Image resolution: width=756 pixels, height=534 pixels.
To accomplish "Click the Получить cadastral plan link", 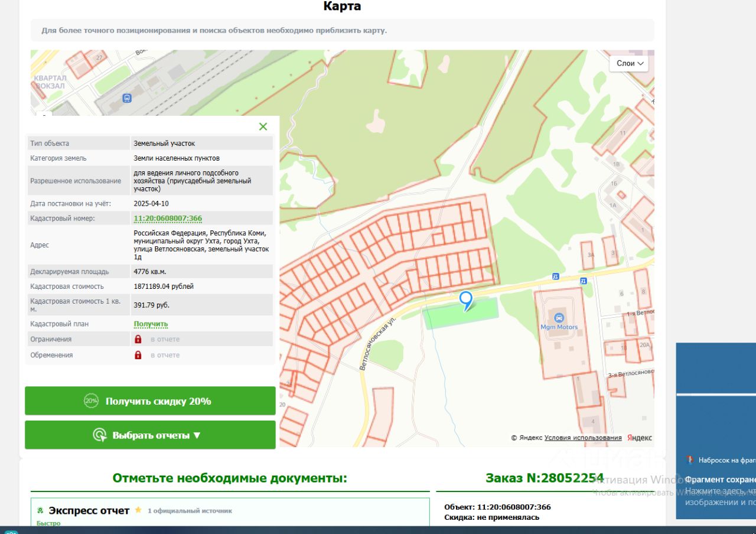I will point(151,324).
